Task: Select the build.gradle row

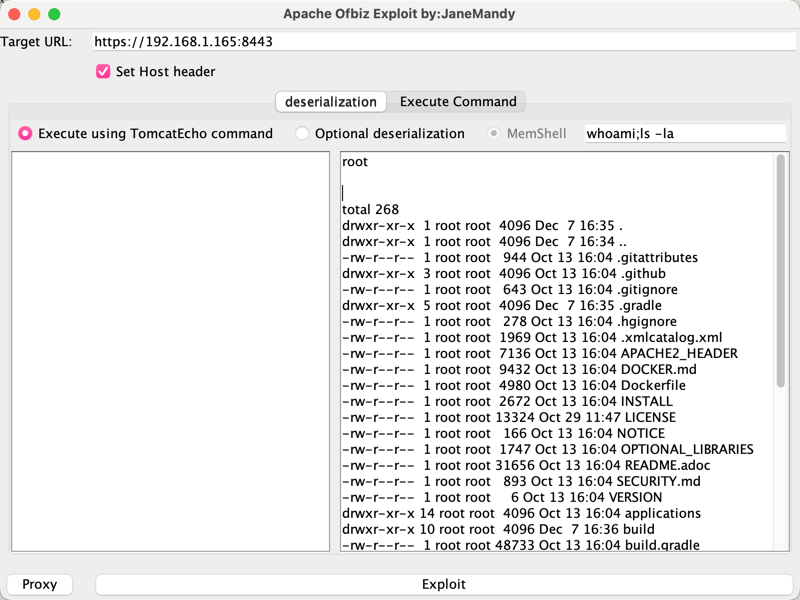Action: [x=521, y=545]
